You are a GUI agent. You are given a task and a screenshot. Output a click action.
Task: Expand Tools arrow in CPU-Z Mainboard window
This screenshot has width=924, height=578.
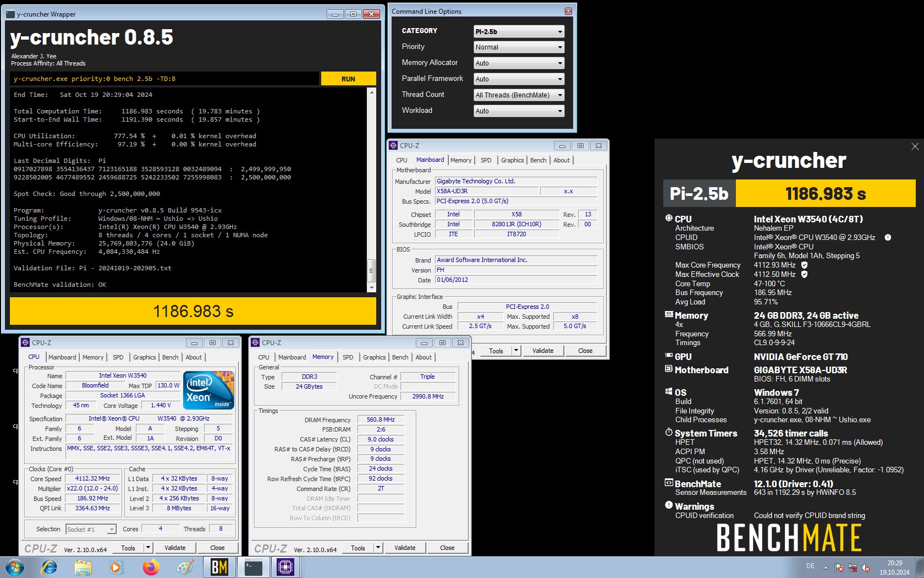click(516, 351)
